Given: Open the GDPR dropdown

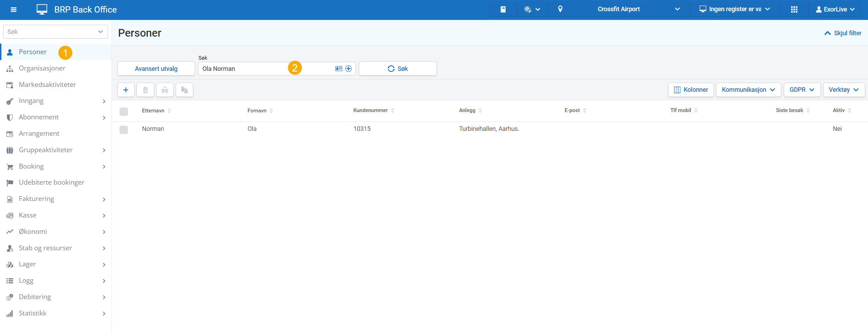Looking at the screenshot, I should (802, 90).
